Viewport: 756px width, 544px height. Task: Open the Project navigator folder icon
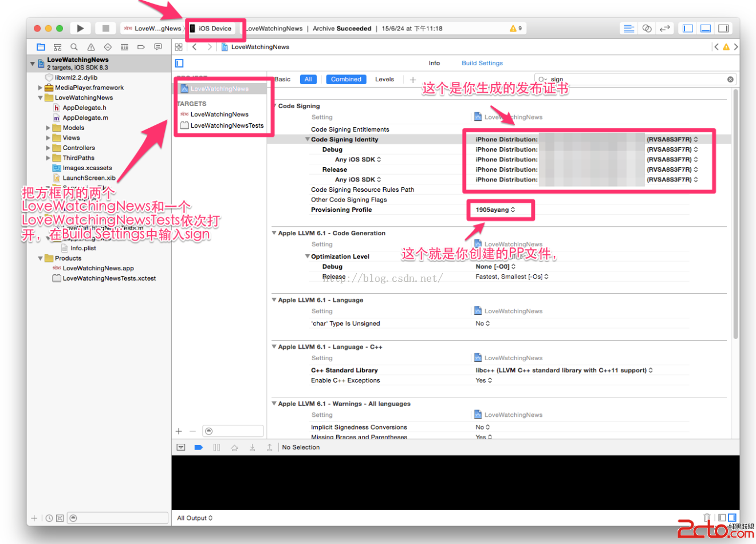(41, 47)
